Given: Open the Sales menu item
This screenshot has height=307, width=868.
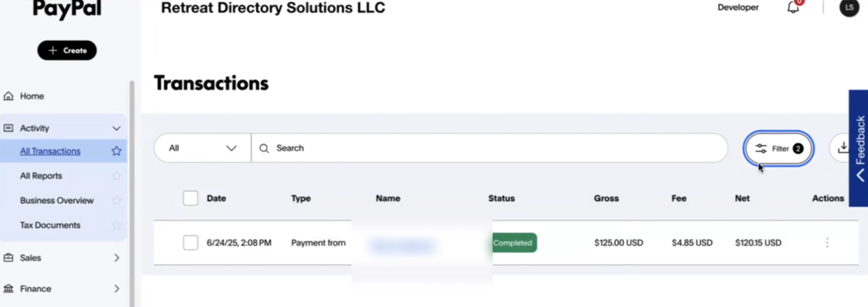Looking at the screenshot, I should tap(30, 258).
